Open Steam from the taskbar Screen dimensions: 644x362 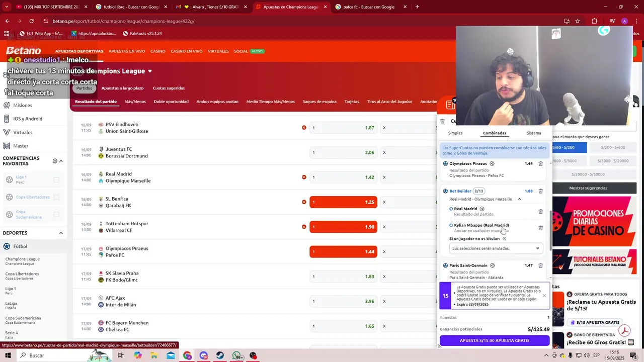[220, 355]
